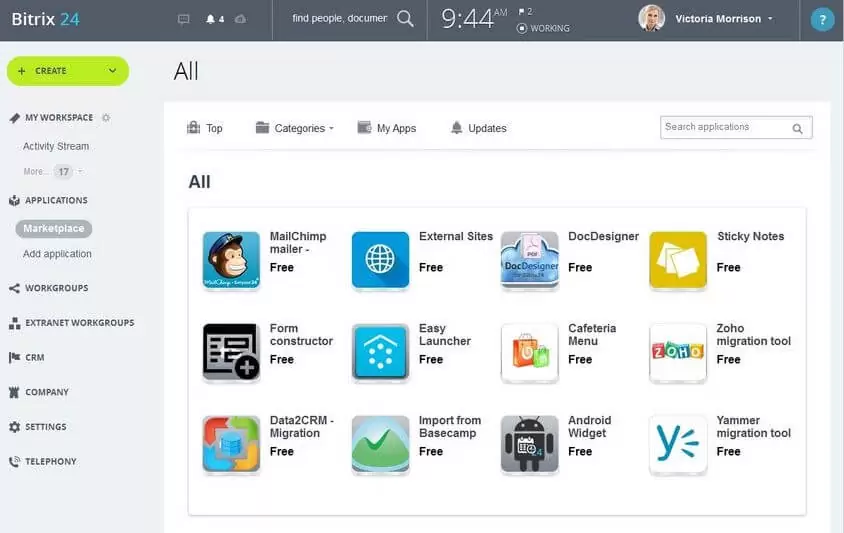Click the 9:44 AM clock display
The height and width of the screenshot is (533, 844).
[x=474, y=19]
